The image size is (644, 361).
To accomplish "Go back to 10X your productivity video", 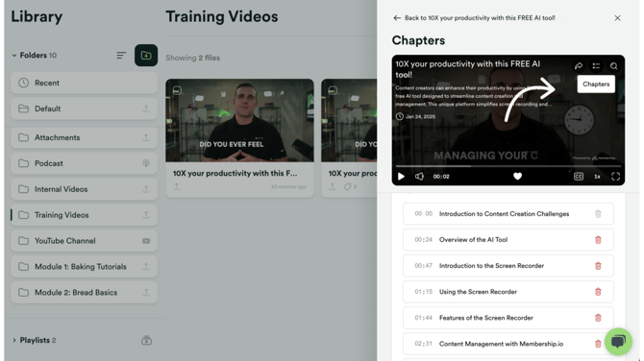I will (474, 18).
